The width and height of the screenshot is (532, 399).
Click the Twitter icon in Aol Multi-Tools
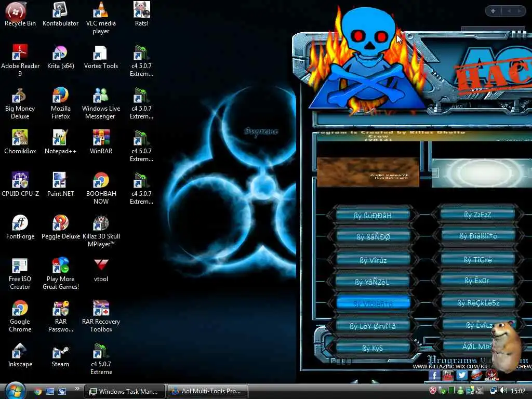[462, 375]
